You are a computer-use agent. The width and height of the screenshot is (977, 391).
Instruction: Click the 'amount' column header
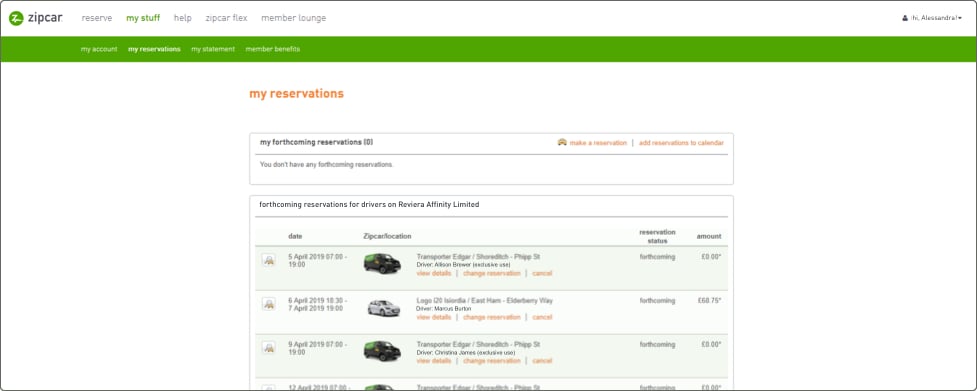point(709,237)
